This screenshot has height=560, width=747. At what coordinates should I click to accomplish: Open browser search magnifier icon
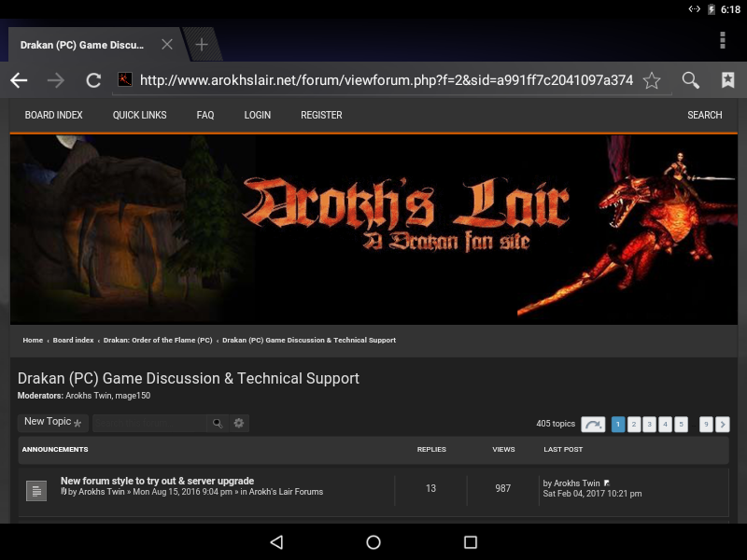click(690, 80)
